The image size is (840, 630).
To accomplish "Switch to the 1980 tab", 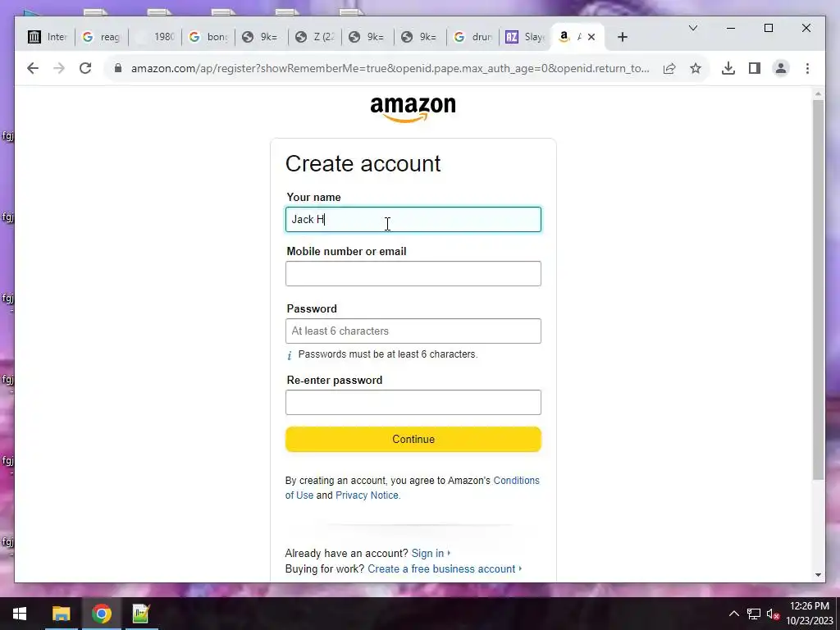I will coord(155,37).
